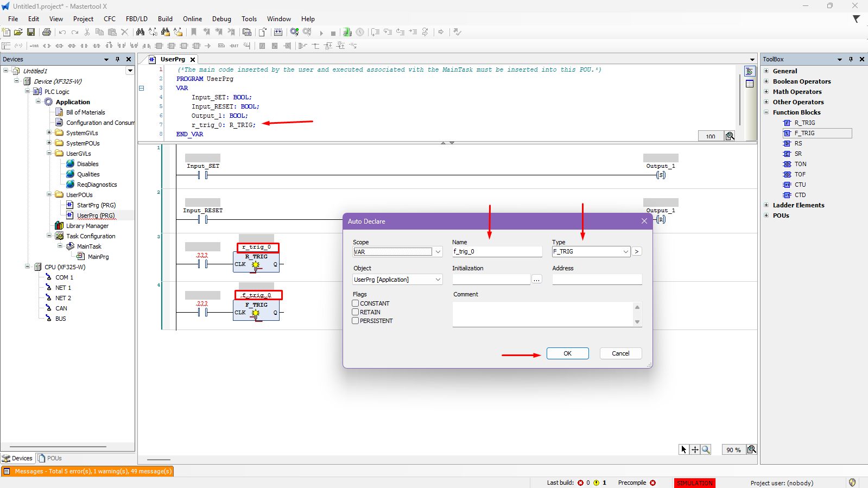Click the Print toolbar icon
This screenshot has height=488, width=868.
47,33
